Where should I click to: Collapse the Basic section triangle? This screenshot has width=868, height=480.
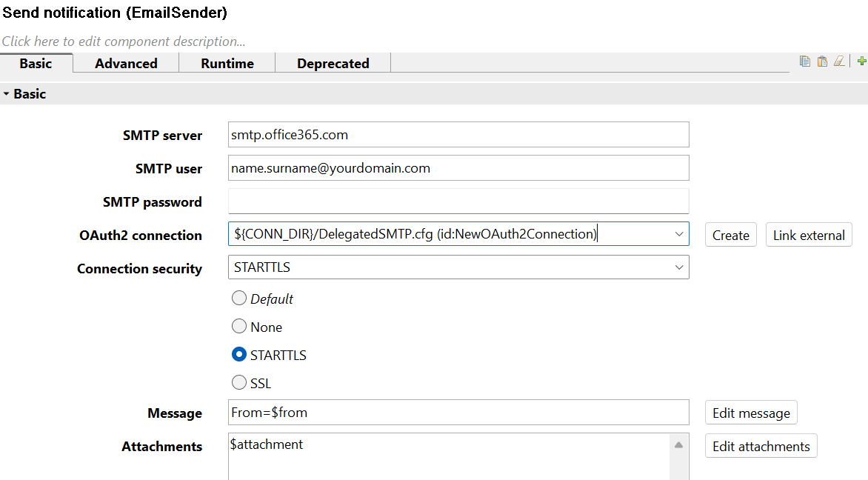[x=7, y=94]
